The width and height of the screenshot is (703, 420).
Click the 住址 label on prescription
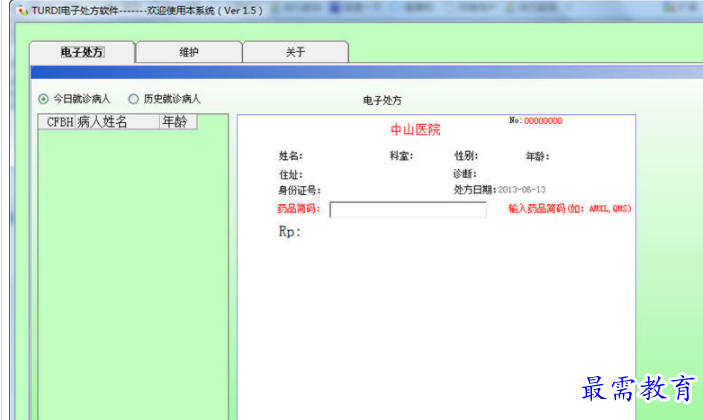point(291,174)
